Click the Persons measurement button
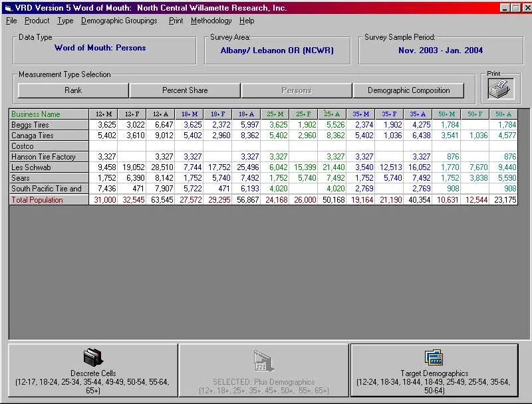Image resolution: width=532 pixels, height=404 pixels. coord(297,90)
